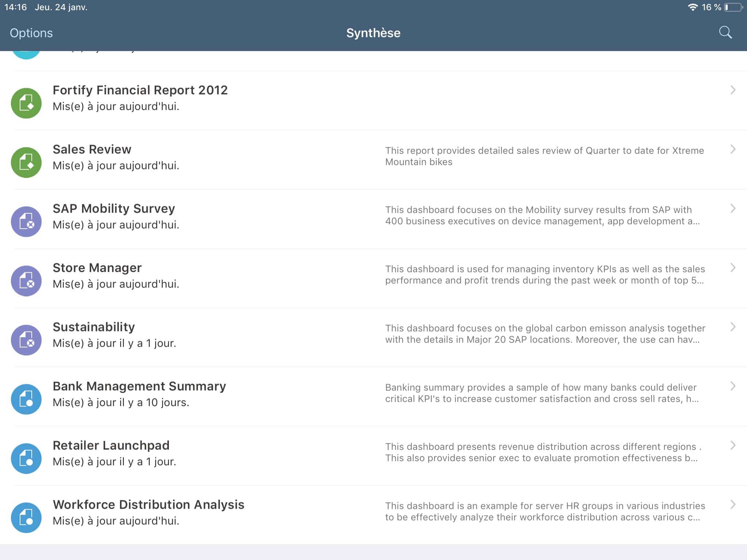Tap the Banking summary description text
The width and height of the screenshot is (747, 560).
(x=542, y=393)
